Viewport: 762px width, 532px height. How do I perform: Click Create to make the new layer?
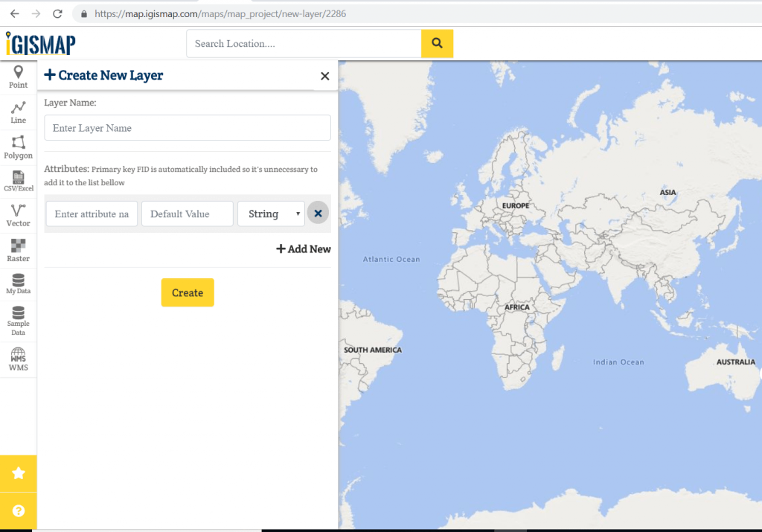tap(187, 292)
